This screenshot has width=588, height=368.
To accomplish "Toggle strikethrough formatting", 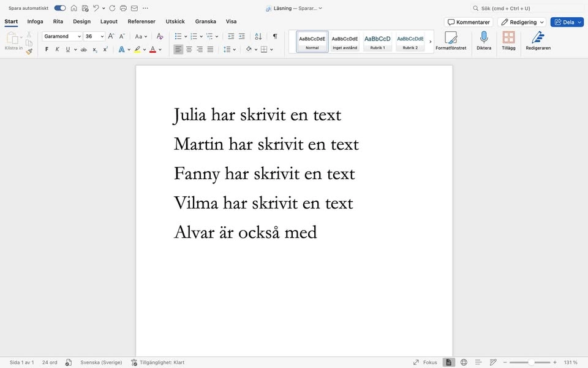I will tap(84, 49).
